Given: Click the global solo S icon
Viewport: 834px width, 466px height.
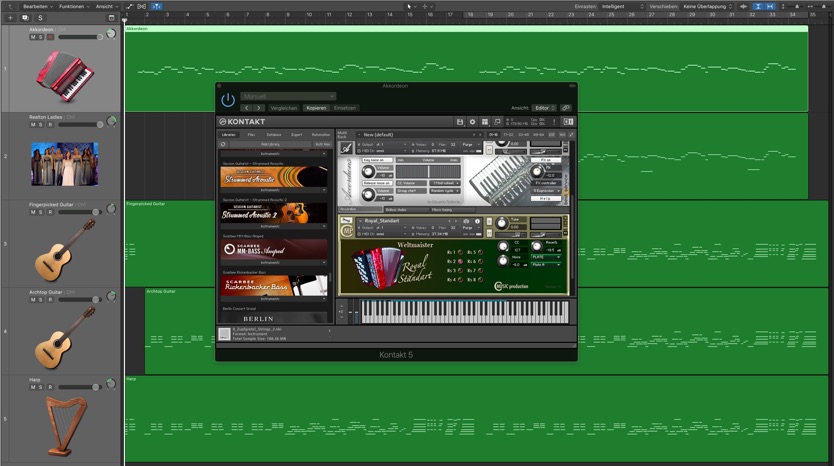Looking at the screenshot, I should 40,18.
